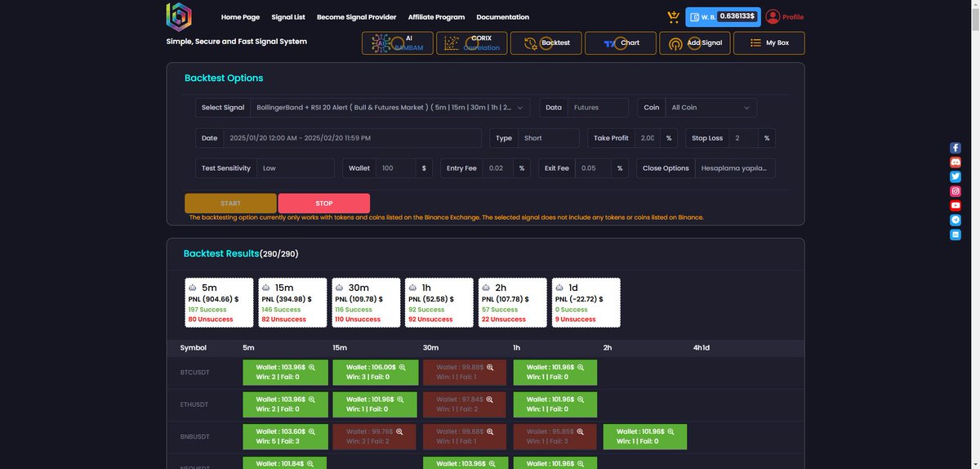Click the Take Profit percentage field
This screenshot has width=980, height=469.
pyautogui.click(x=648, y=138)
